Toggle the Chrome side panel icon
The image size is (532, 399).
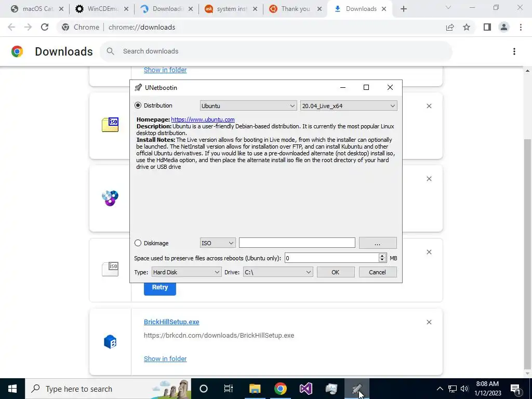[x=487, y=27]
